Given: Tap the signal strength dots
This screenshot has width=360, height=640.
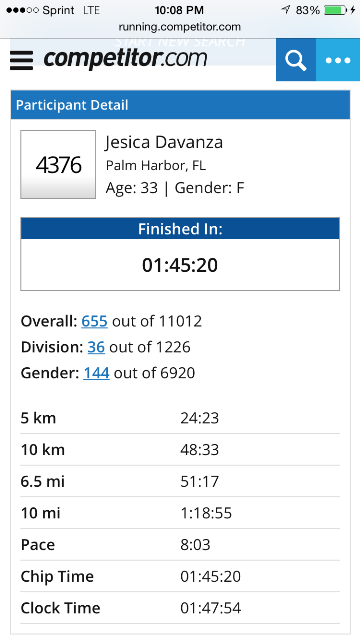Looking at the screenshot, I should (22, 11).
